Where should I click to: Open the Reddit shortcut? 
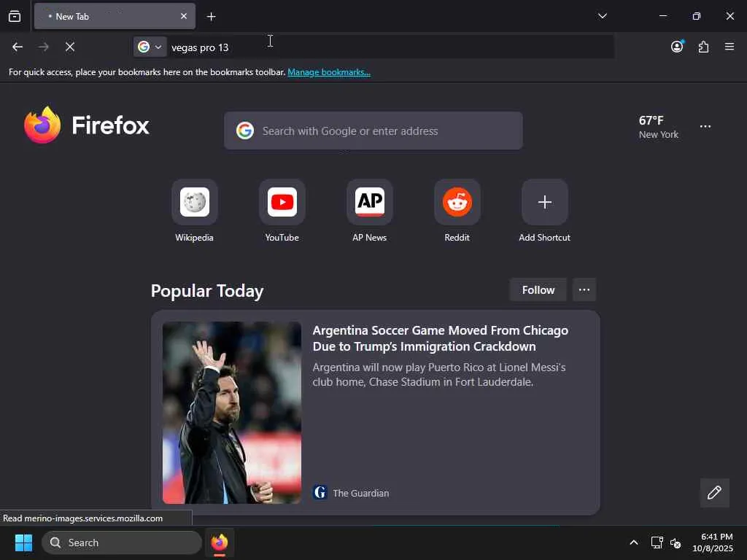[457, 211]
